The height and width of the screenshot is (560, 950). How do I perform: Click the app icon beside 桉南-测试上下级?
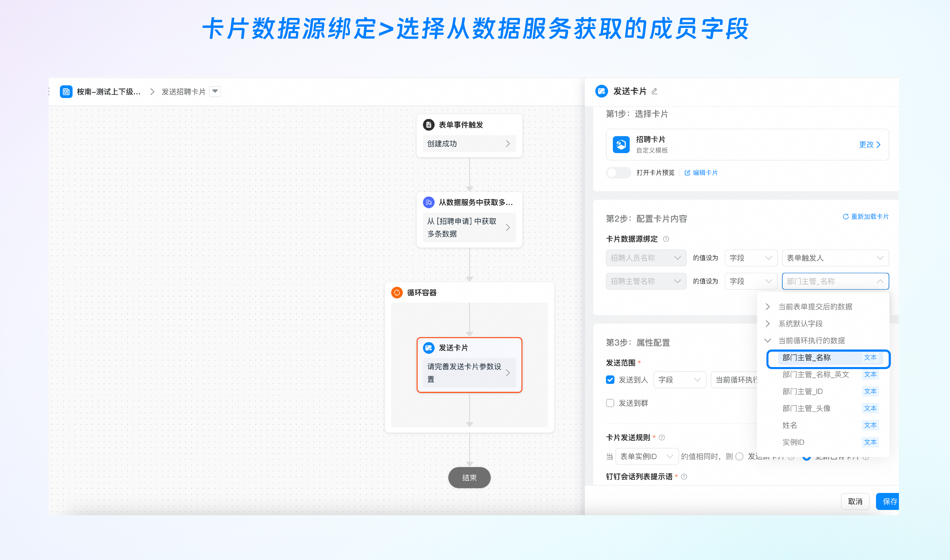[x=66, y=92]
